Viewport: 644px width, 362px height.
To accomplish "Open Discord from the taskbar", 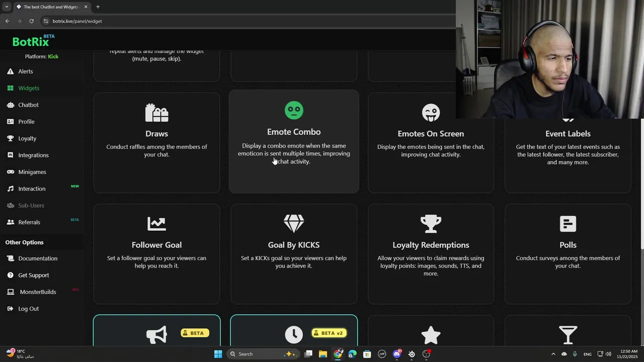I will coord(397,354).
